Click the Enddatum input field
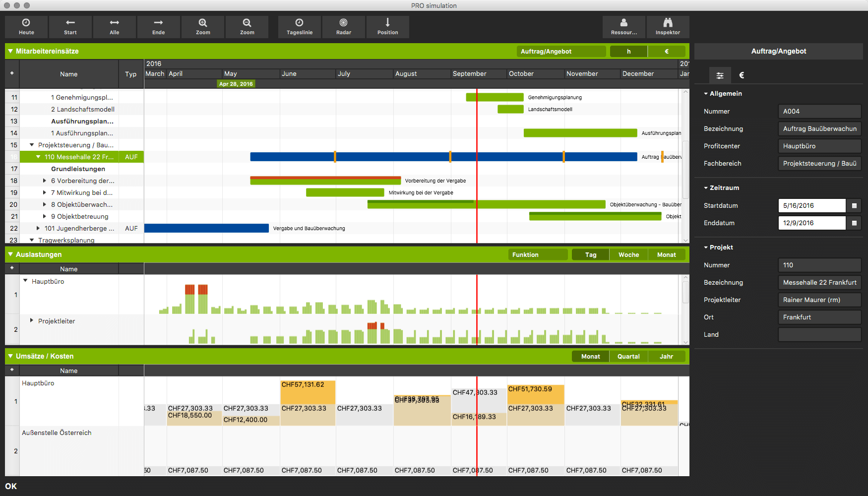868x496 pixels. coord(811,223)
